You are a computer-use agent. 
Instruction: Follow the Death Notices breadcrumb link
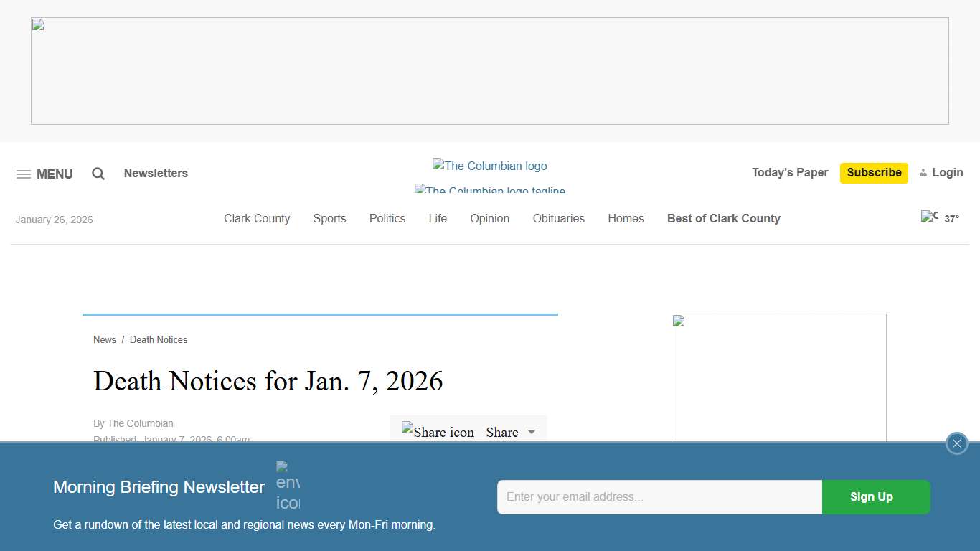pyautogui.click(x=159, y=339)
